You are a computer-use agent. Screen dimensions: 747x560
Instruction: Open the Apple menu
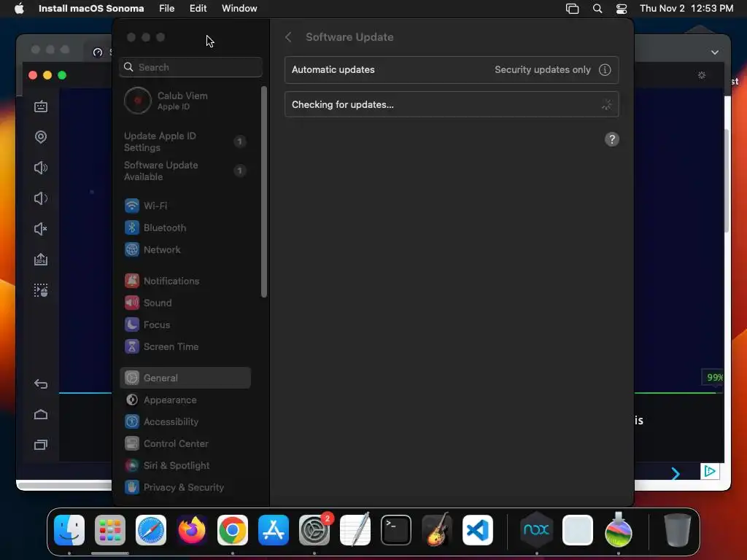(x=19, y=9)
